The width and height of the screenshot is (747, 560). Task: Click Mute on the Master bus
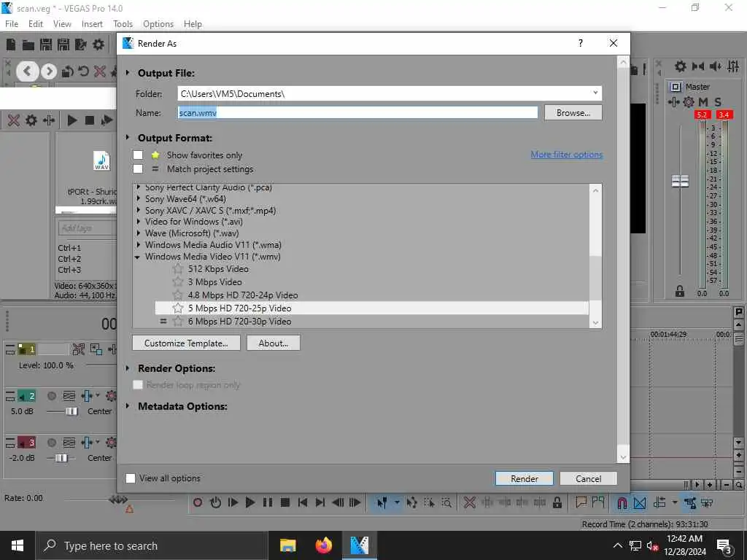pos(703,102)
